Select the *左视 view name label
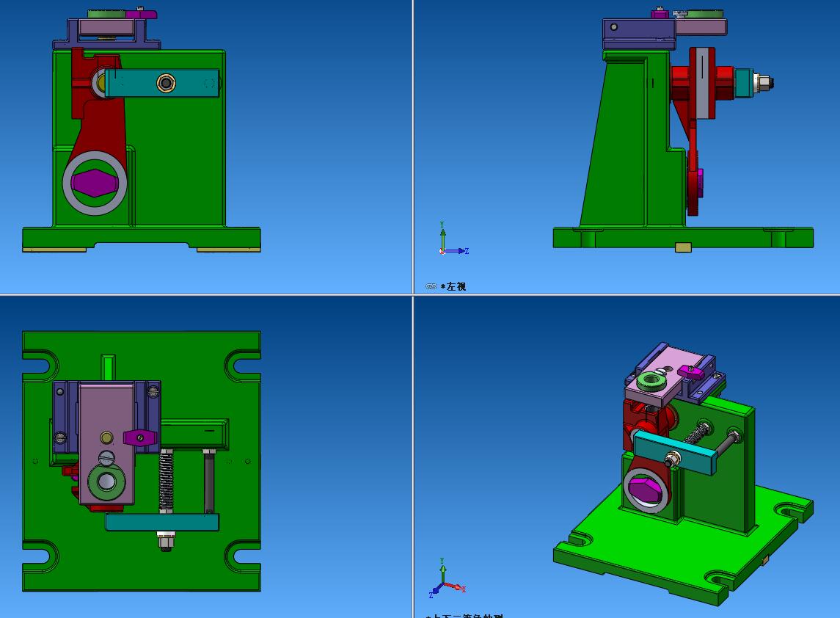840x618 pixels. pyautogui.click(x=453, y=286)
